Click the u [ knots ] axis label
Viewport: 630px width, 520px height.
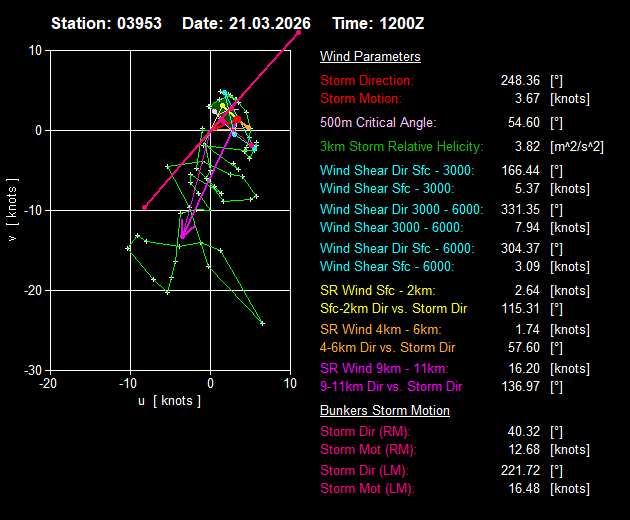point(170,400)
